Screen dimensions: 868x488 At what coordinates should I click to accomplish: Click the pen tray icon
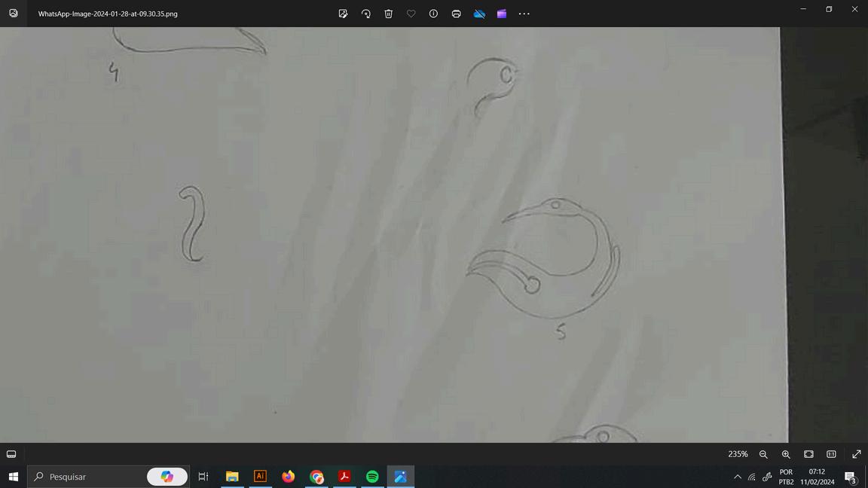click(767, 477)
